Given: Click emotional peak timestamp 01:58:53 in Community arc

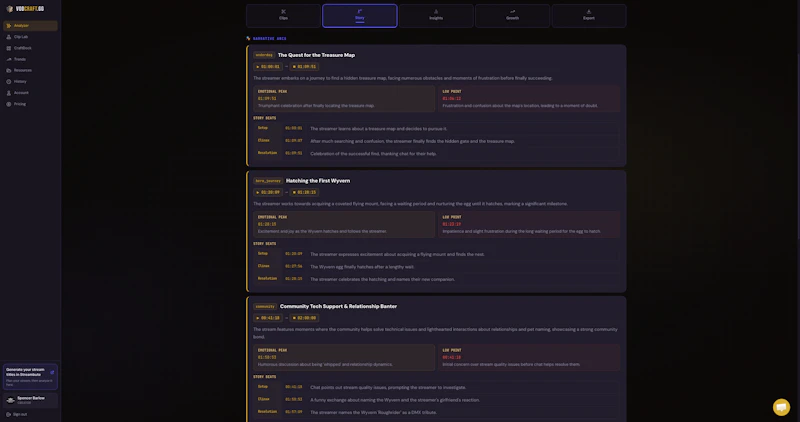Looking at the screenshot, I should click(267, 357).
